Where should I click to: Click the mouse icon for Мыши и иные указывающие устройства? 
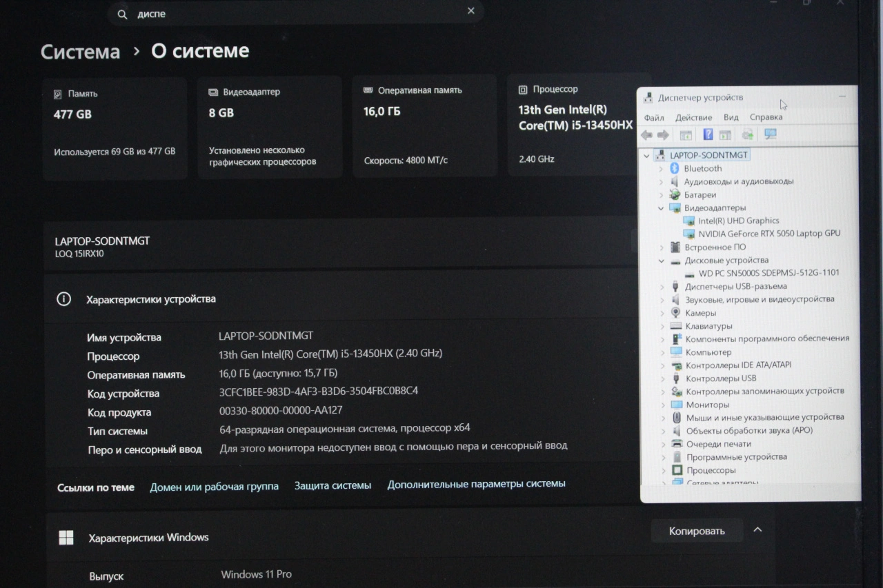point(676,417)
